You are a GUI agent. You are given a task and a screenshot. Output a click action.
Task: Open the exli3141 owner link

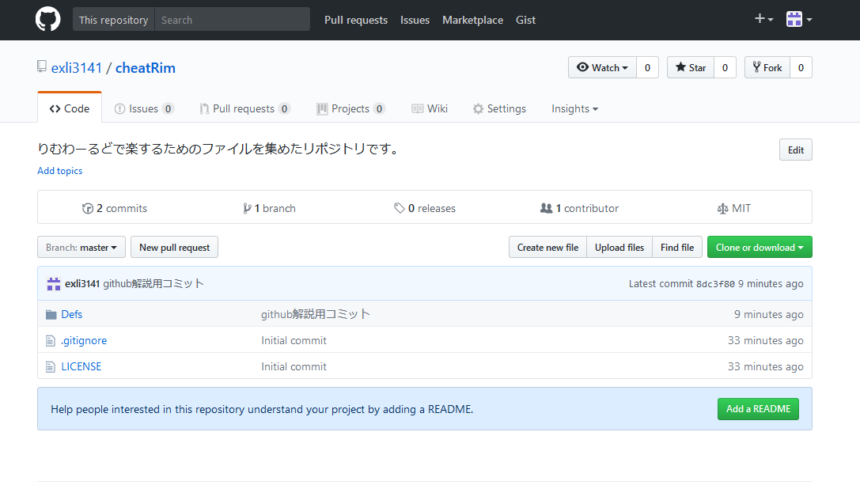[x=77, y=68]
